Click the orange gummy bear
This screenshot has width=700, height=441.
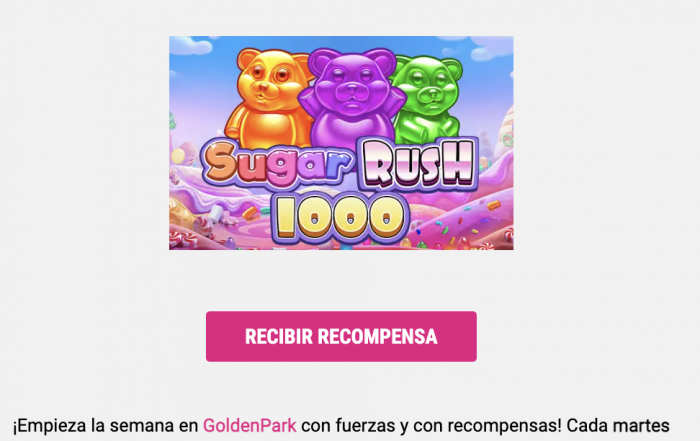[270, 97]
